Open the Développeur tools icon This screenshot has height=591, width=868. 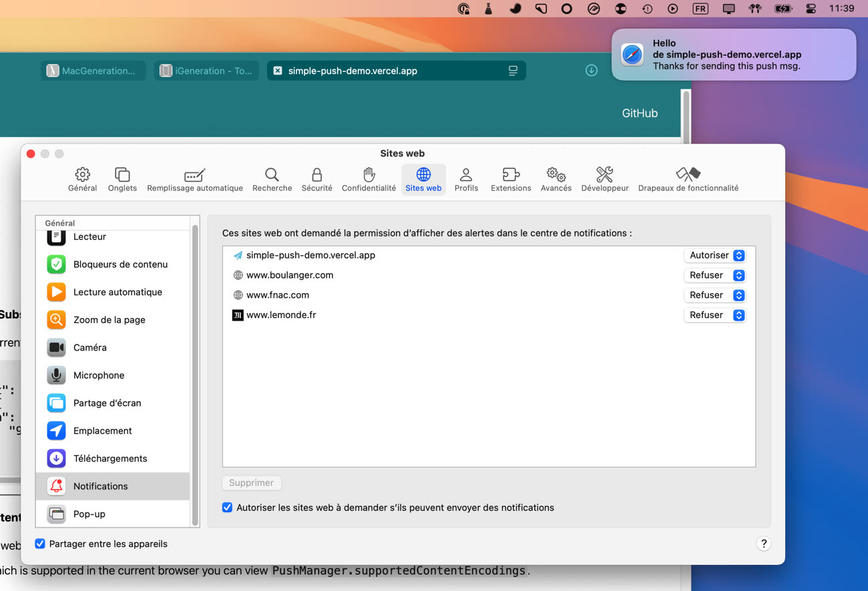click(604, 175)
